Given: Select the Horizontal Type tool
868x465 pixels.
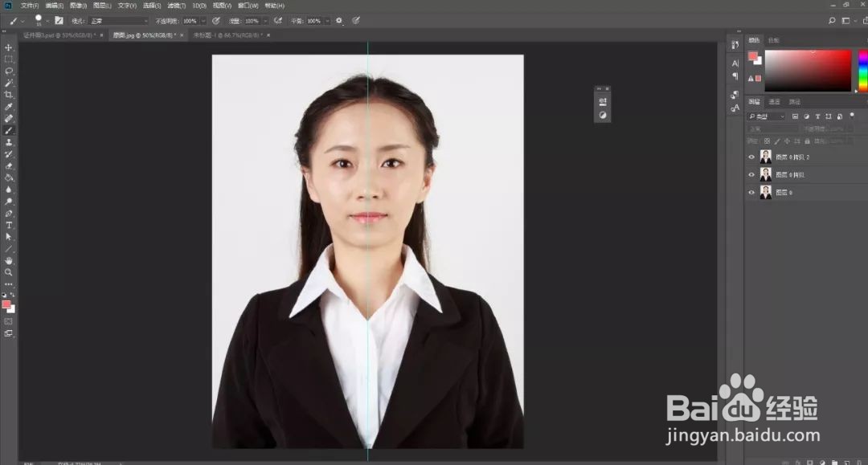Looking at the screenshot, I should [8, 225].
